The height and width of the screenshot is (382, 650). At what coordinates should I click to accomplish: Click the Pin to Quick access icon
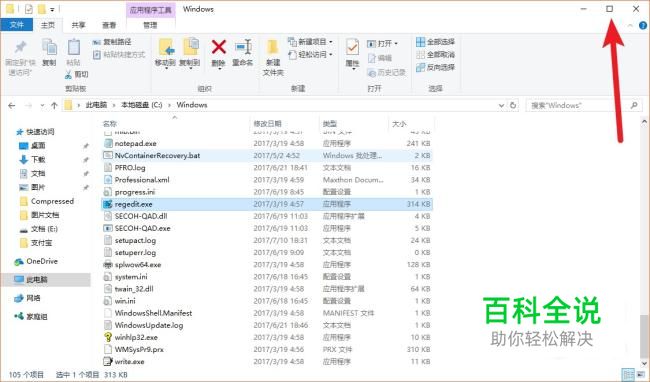20,47
